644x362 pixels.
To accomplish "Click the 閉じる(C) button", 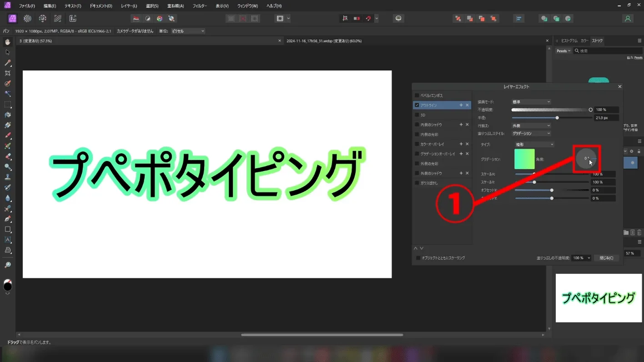I will click(606, 258).
